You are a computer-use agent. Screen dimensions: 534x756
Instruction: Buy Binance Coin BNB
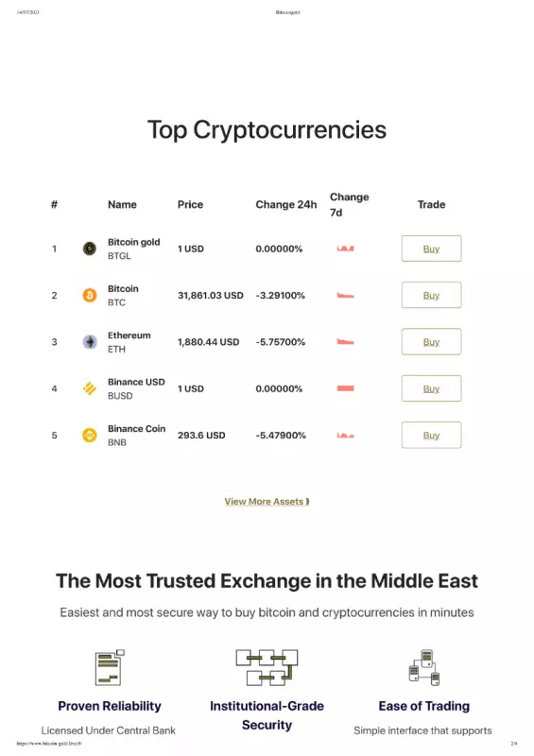coord(431,435)
